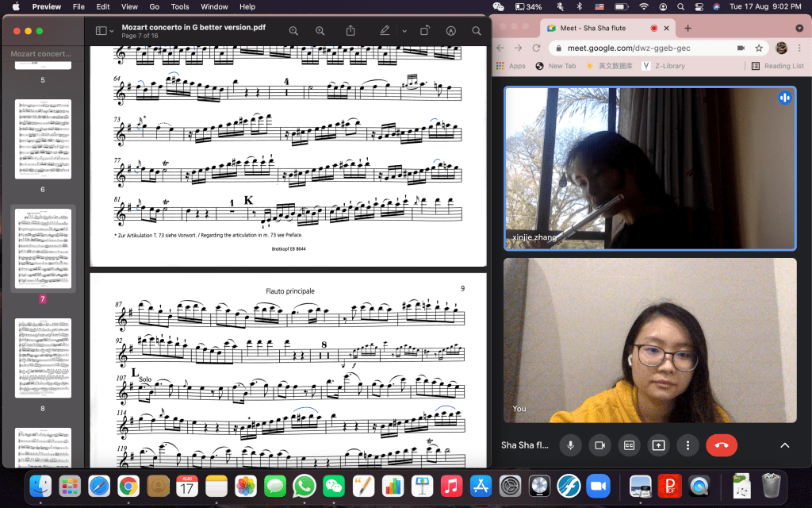812x508 pixels.
Task: Open the Tools menu in menu bar
Action: [x=180, y=6]
